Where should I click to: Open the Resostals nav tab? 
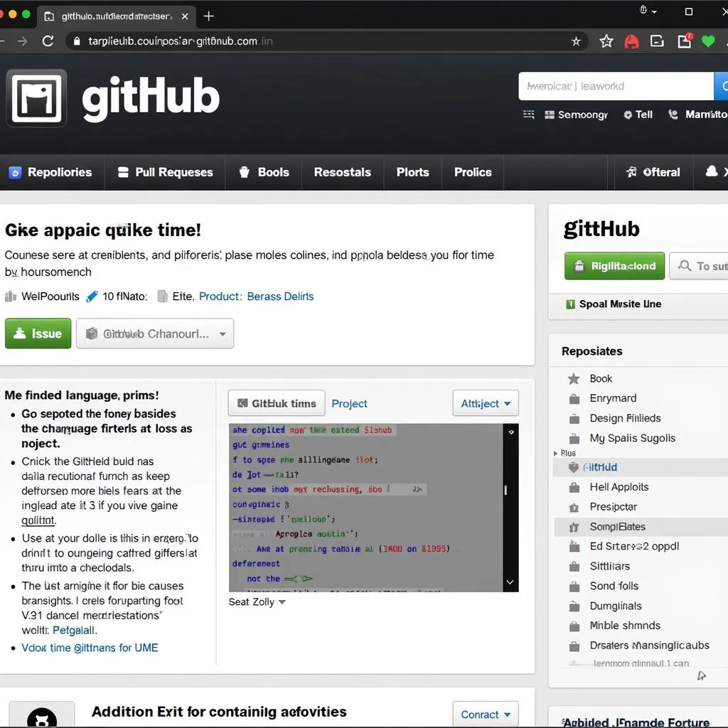point(343,172)
